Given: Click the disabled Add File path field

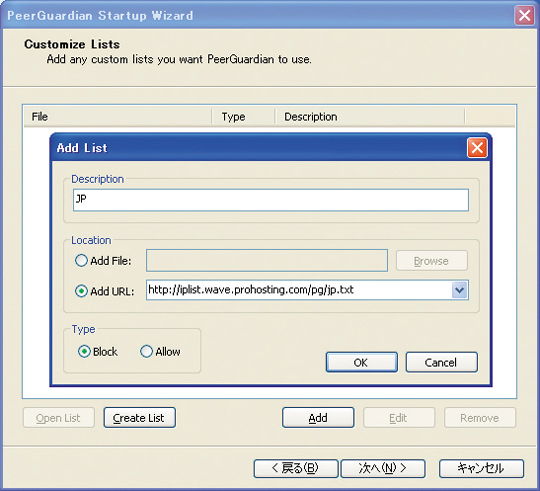Looking at the screenshot, I should 267,261.
